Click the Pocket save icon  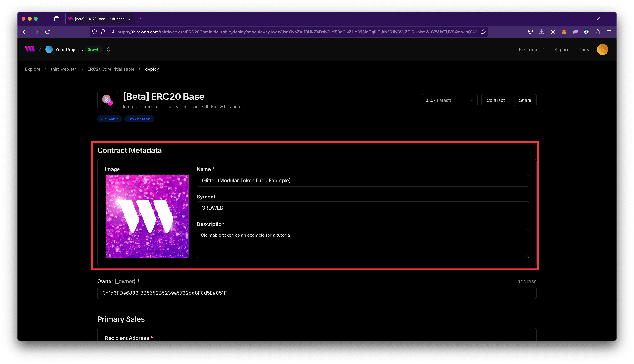530,32
